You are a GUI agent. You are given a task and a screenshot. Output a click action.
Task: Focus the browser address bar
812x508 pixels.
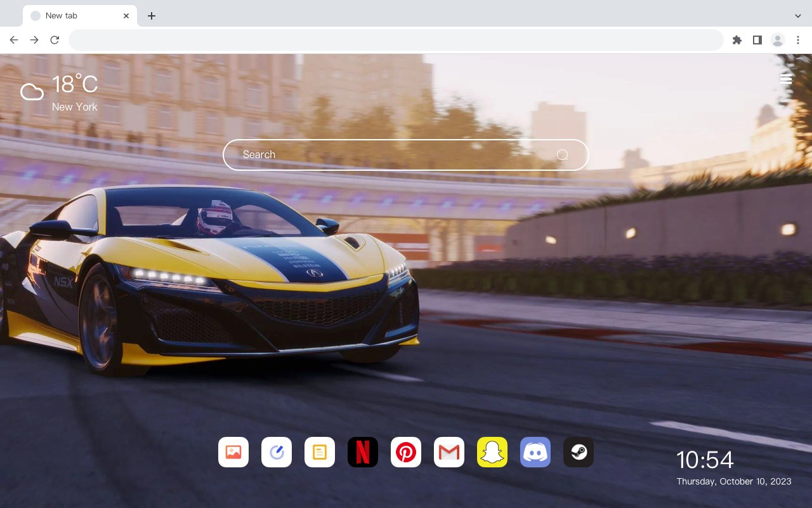click(x=396, y=40)
